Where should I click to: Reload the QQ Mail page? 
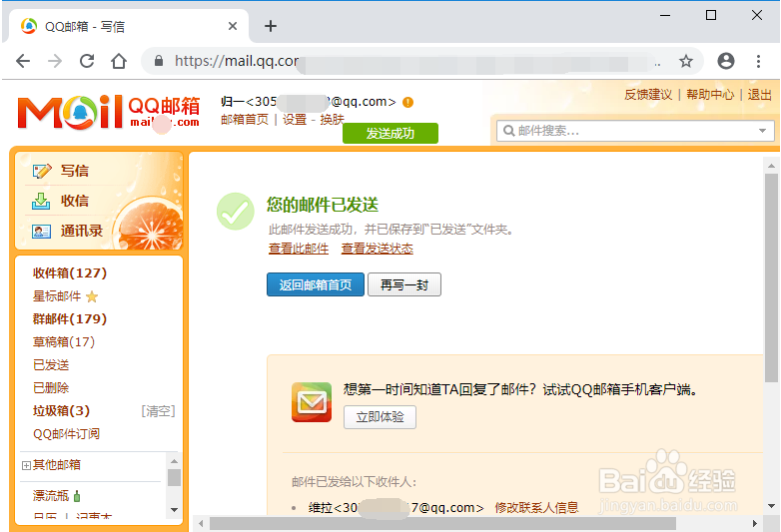pyautogui.click(x=87, y=61)
